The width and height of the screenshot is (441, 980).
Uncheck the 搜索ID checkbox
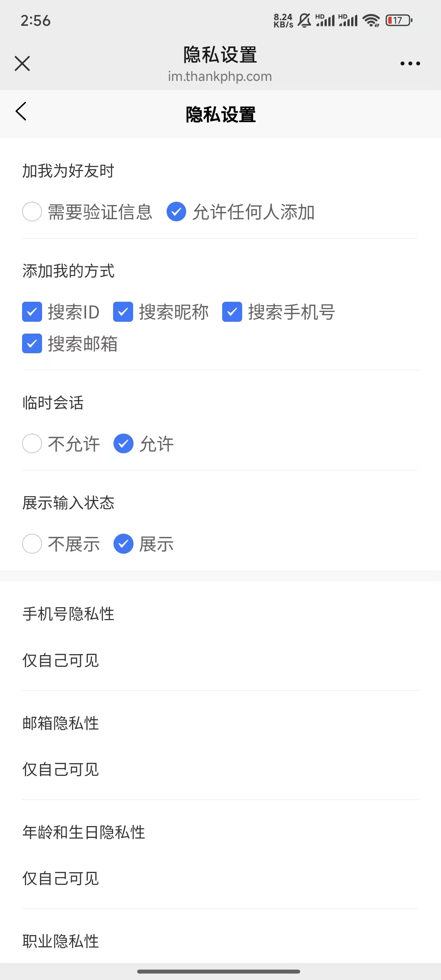click(32, 312)
